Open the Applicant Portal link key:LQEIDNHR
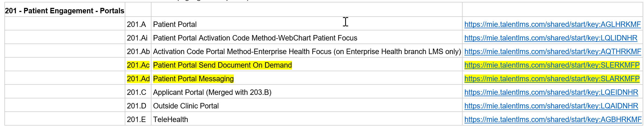This screenshot has width=644, height=128. (x=551, y=92)
